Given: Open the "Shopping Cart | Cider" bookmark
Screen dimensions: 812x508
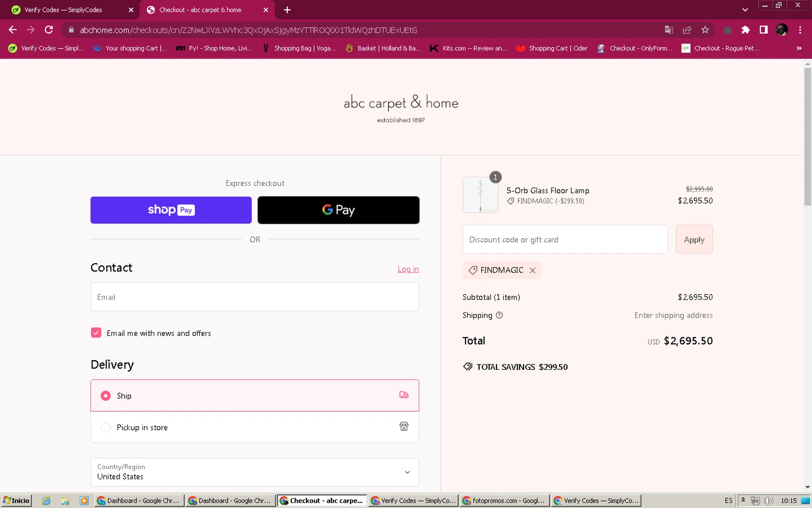Looking at the screenshot, I should coord(552,48).
